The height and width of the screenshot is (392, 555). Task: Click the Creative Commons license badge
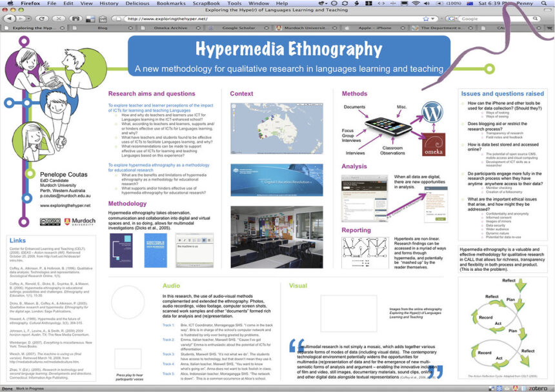click(50, 222)
